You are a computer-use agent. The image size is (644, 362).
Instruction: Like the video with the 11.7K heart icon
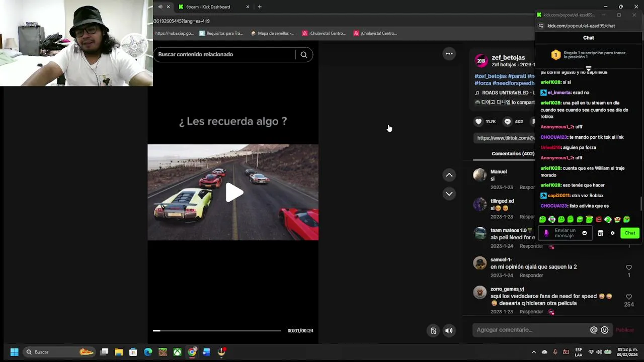[x=478, y=121]
